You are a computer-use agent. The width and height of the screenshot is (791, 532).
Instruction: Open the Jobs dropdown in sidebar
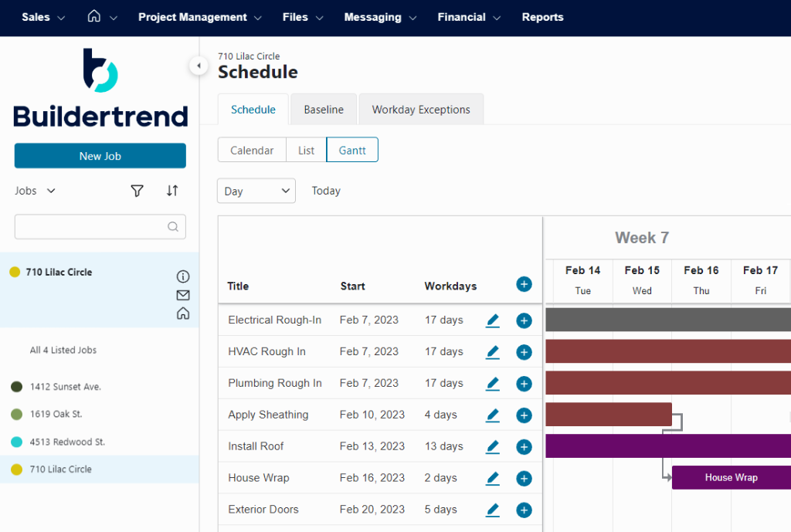point(35,191)
